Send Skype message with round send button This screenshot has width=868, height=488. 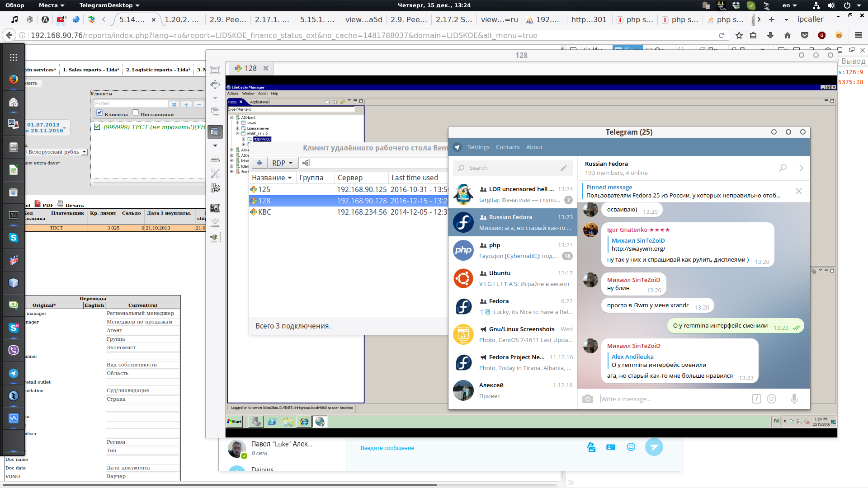654,447
